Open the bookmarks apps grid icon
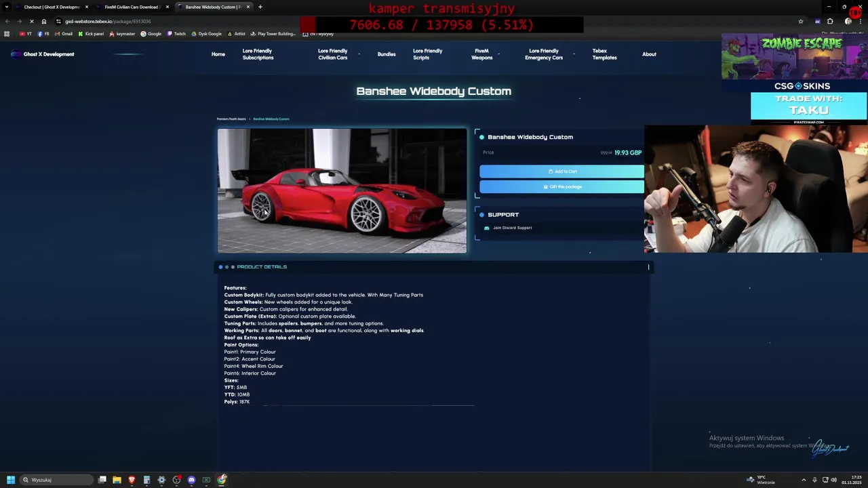Image resolution: width=868 pixels, height=488 pixels. pos(7,34)
